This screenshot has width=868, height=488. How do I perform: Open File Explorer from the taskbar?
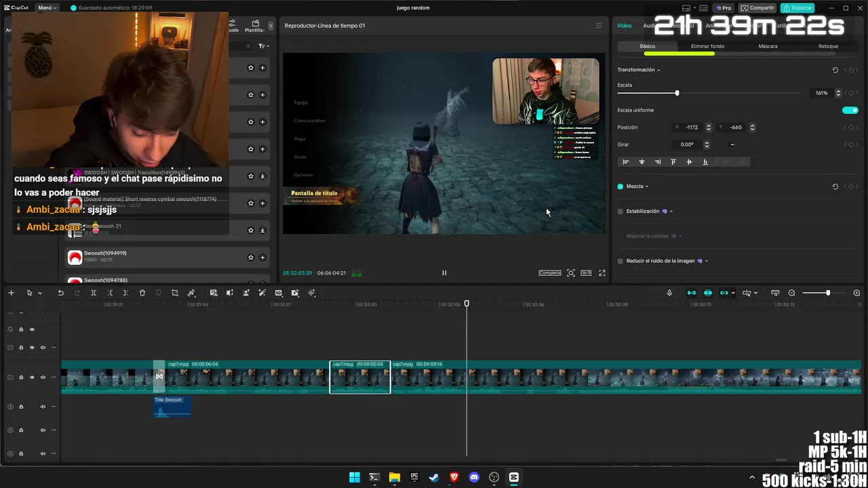coord(395,477)
